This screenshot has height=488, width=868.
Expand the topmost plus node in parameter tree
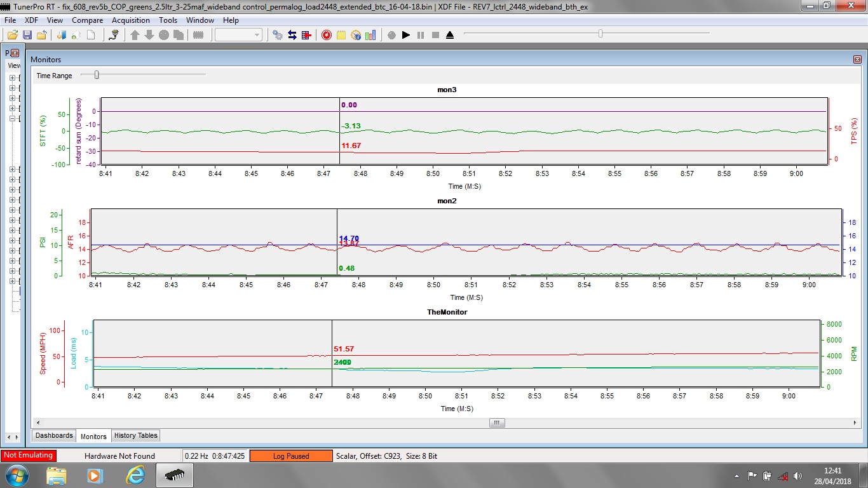click(11, 78)
